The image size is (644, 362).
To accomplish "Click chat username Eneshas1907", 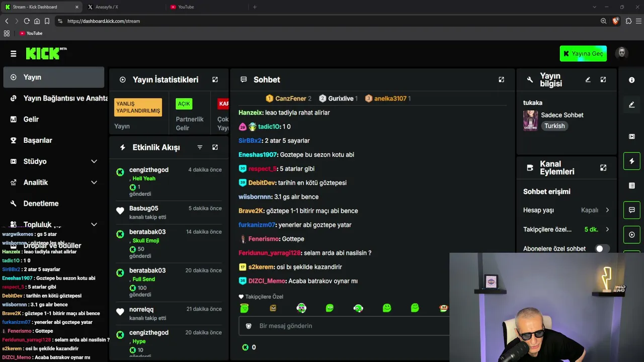I will [258, 155].
